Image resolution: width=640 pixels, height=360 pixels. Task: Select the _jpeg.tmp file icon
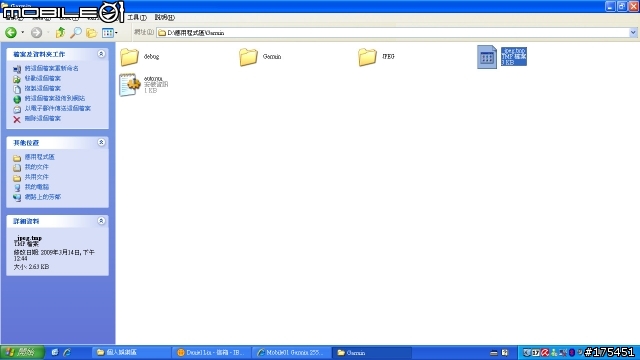tap(487, 57)
